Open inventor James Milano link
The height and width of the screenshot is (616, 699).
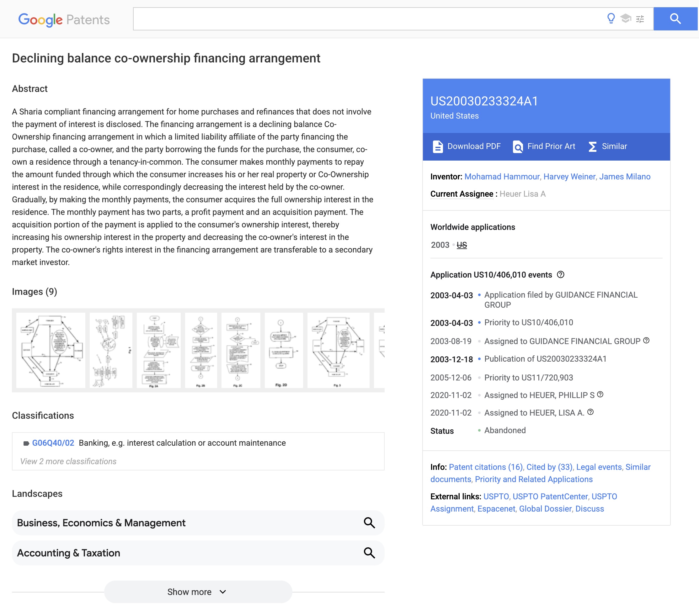[x=625, y=176]
